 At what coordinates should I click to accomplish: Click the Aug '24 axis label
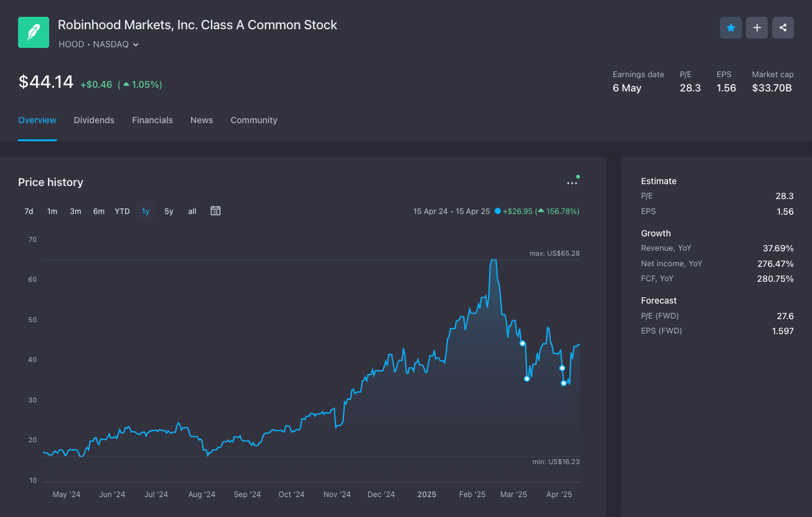[202, 495]
